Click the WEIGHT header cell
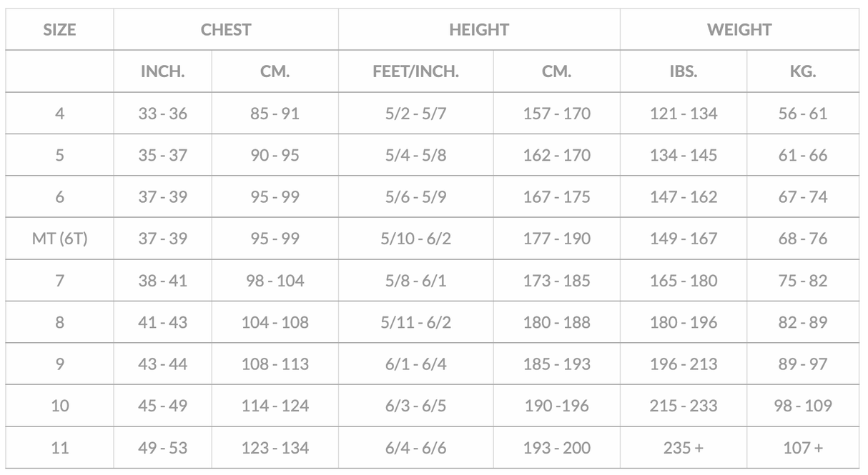Image resolution: width=868 pixels, height=475 pixels. (x=739, y=30)
